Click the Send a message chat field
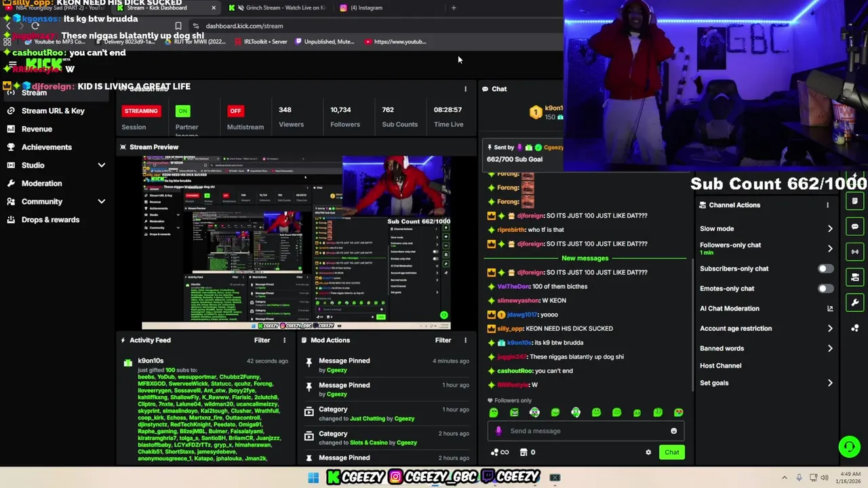 pos(587,431)
